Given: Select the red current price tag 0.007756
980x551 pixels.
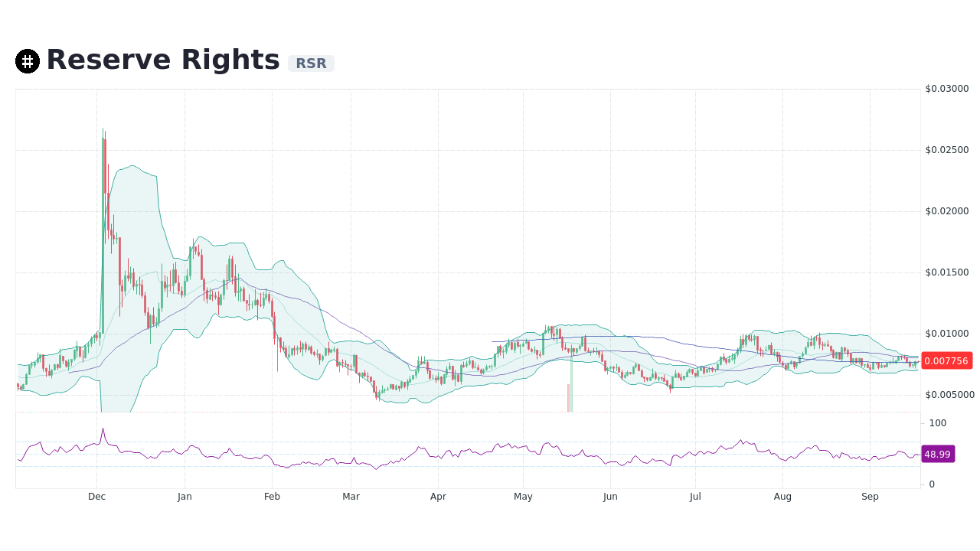Looking at the screenshot, I should tap(947, 360).
